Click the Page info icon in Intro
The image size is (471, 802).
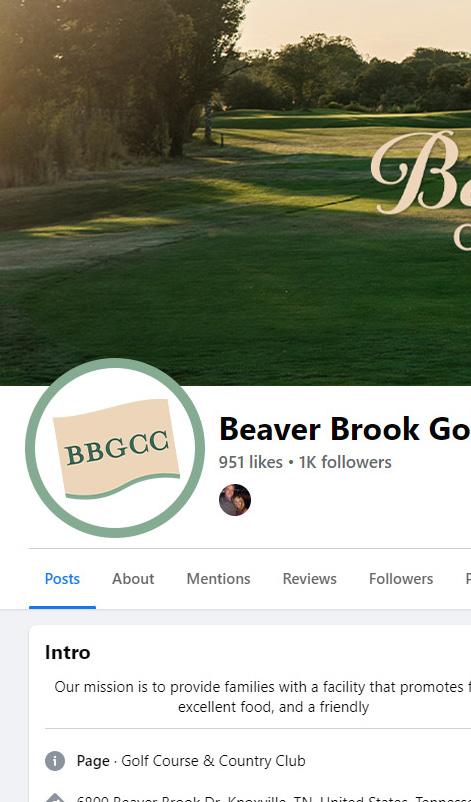click(55, 761)
